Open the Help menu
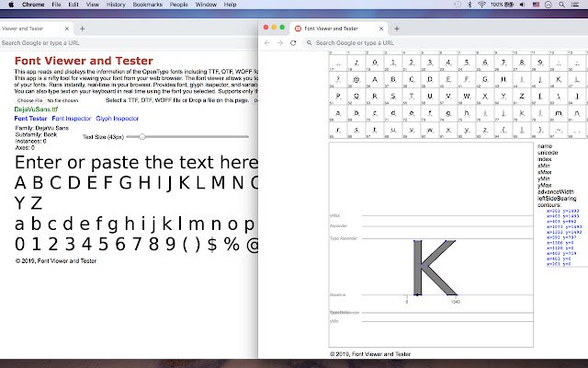 click(x=230, y=5)
